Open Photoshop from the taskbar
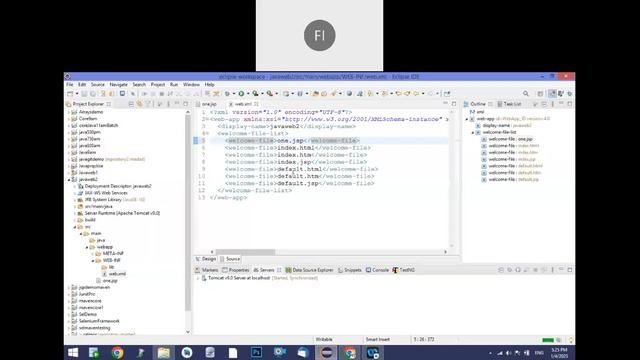640x360 pixels. [x=256, y=352]
